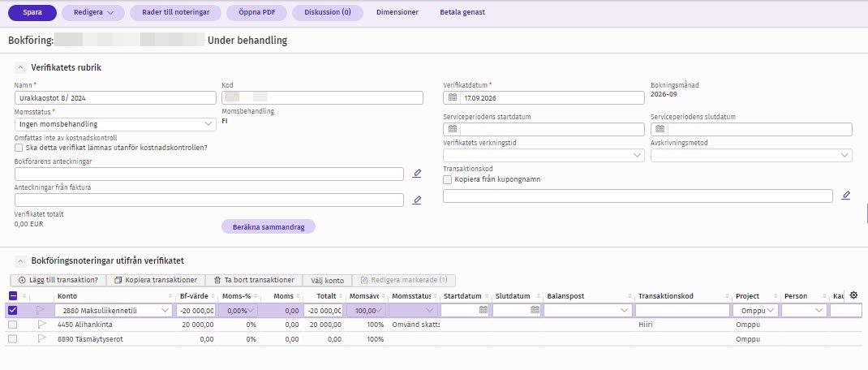
Task: Click Rader till noteringar button
Action: pos(175,12)
